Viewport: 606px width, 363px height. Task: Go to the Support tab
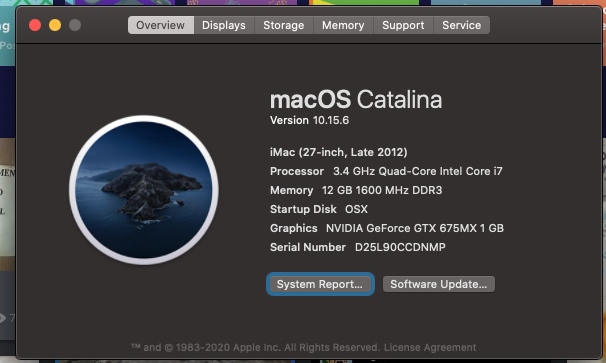(403, 25)
